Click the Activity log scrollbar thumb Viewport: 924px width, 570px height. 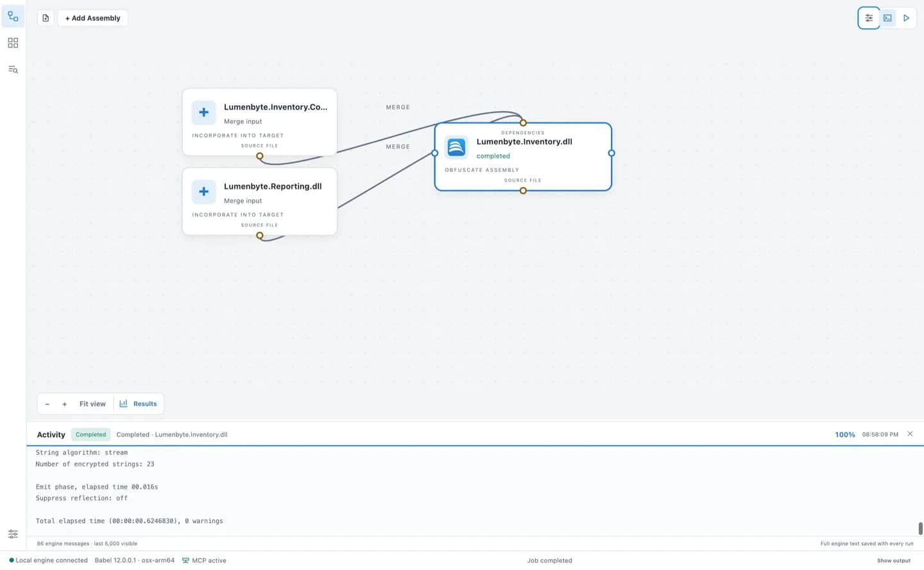point(920,528)
